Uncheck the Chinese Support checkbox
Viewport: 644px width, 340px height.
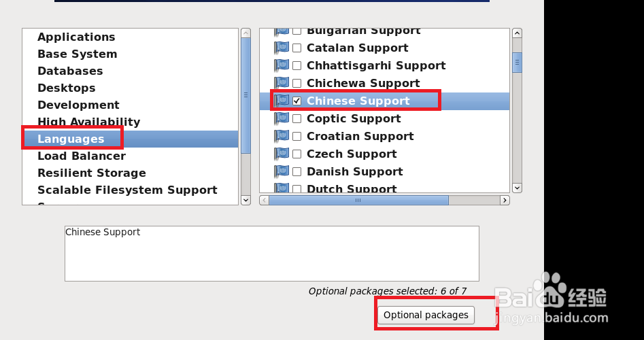pos(297,101)
